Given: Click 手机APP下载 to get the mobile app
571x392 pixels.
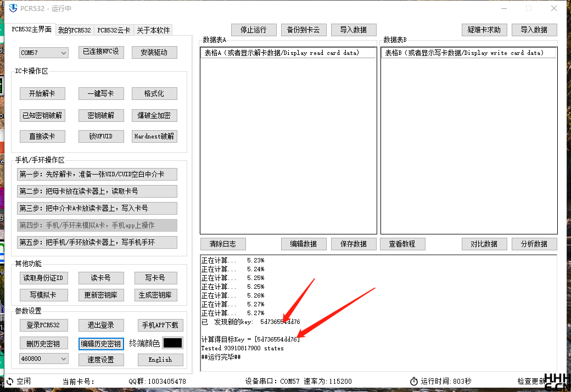Looking at the screenshot, I should click(160, 324).
